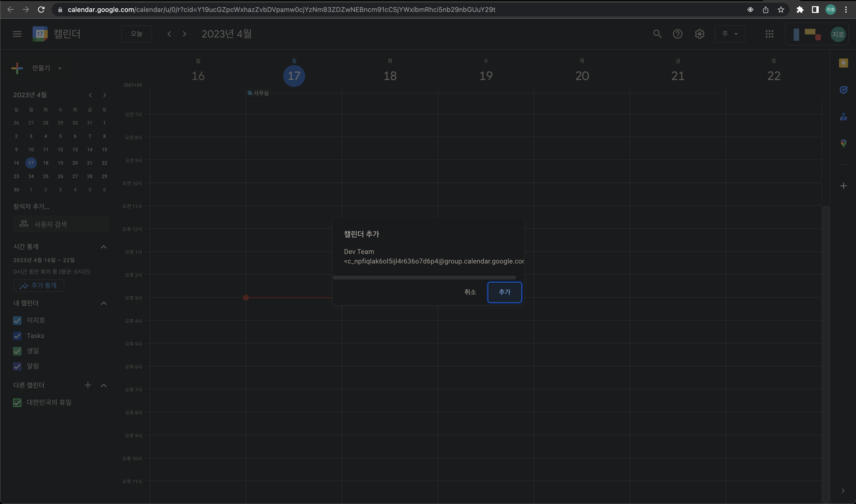The image size is (856, 504).
Task: Open the main menu hamburger icon
Action: pyautogui.click(x=17, y=34)
